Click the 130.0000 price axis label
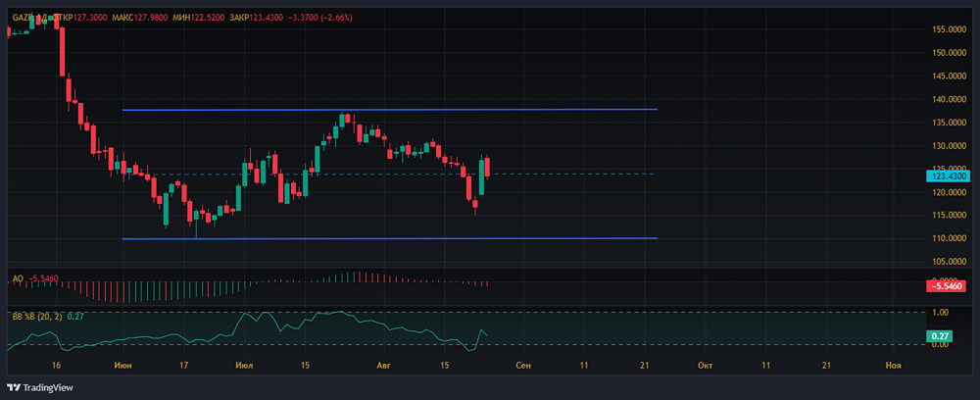 (x=949, y=146)
